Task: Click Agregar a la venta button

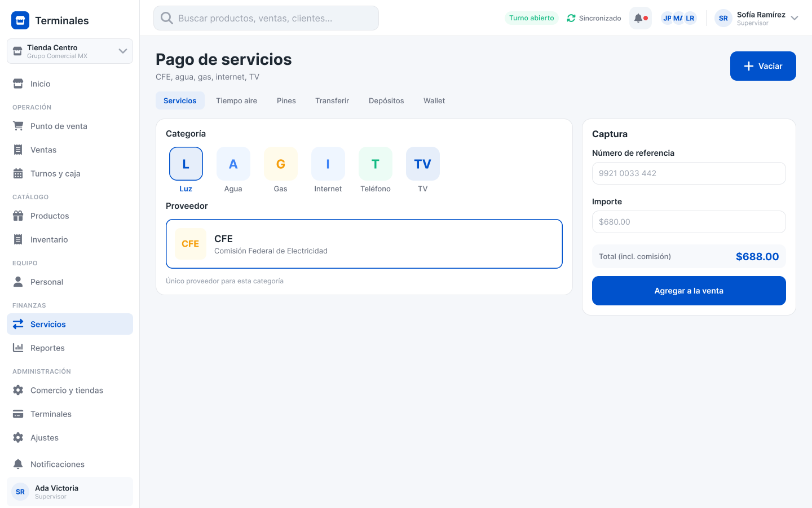Action: 689,291
